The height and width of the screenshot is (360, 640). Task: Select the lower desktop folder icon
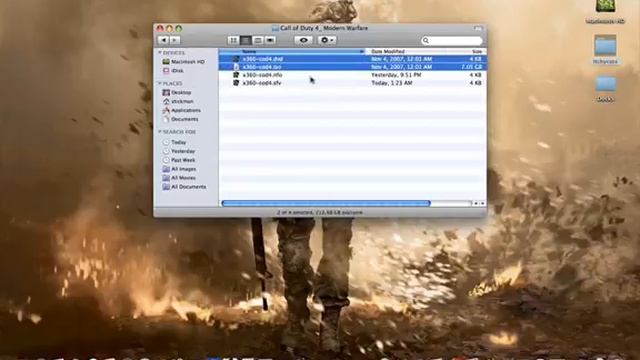[x=605, y=84]
